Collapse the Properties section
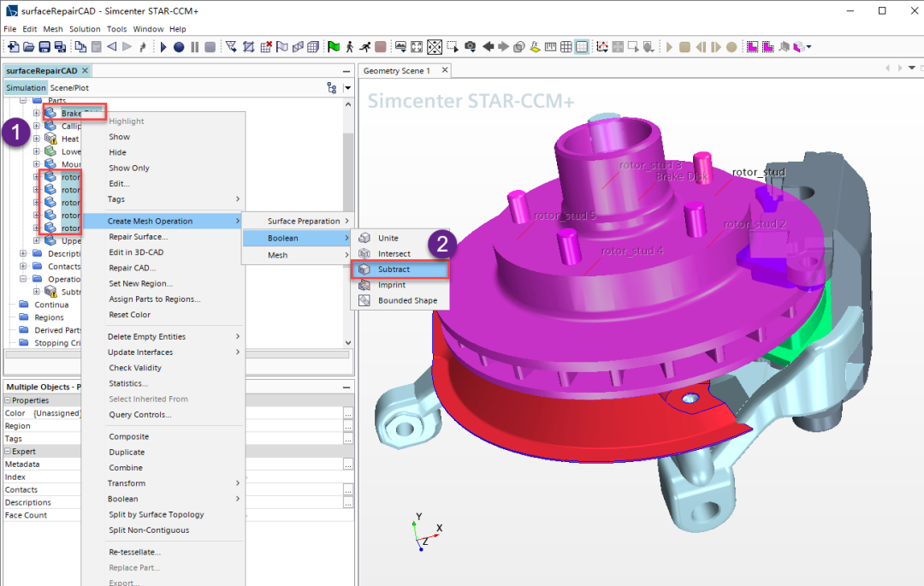 pyautogui.click(x=8, y=400)
